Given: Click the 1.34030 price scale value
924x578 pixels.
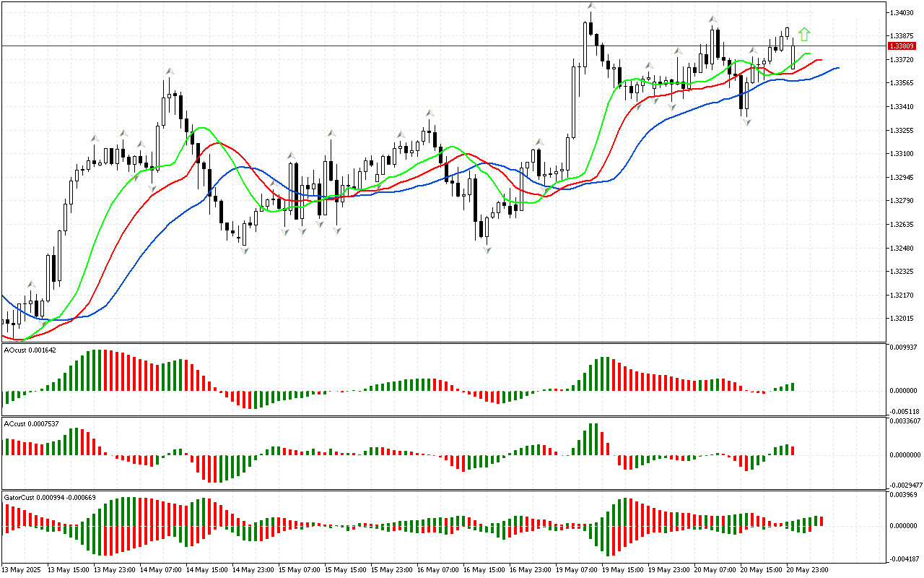Looking at the screenshot, I should 903,12.
